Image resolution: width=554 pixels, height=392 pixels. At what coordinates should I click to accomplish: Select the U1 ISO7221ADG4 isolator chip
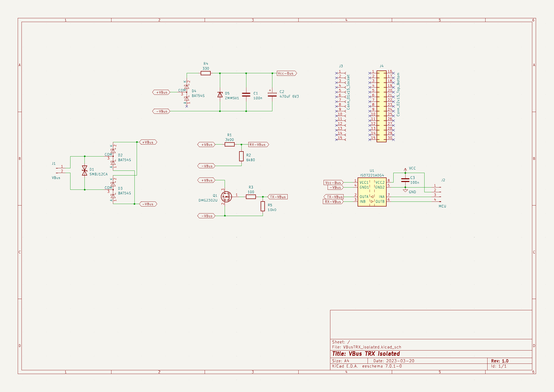coord(372,192)
